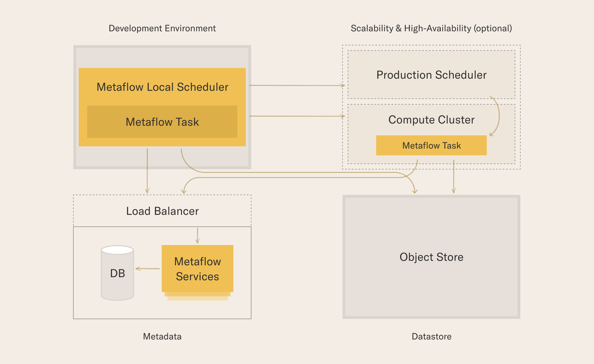Click the Development Environment heading
This screenshot has width=594, height=364.
point(162,28)
